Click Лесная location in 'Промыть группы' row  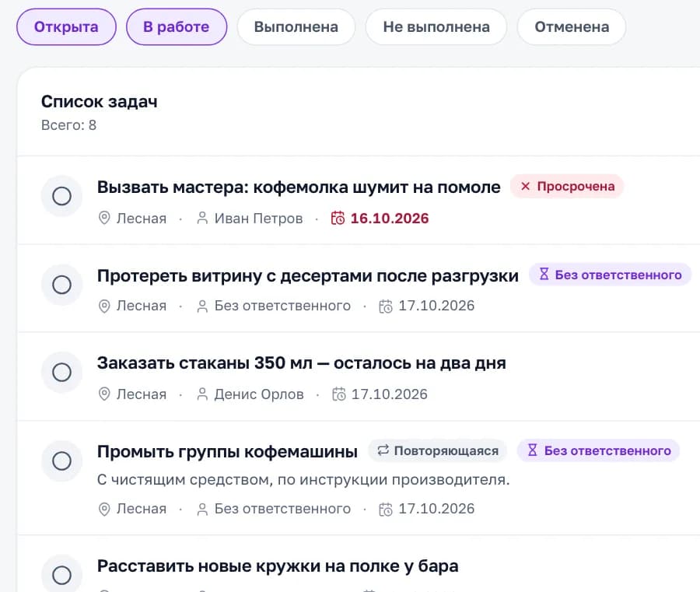click(141, 509)
